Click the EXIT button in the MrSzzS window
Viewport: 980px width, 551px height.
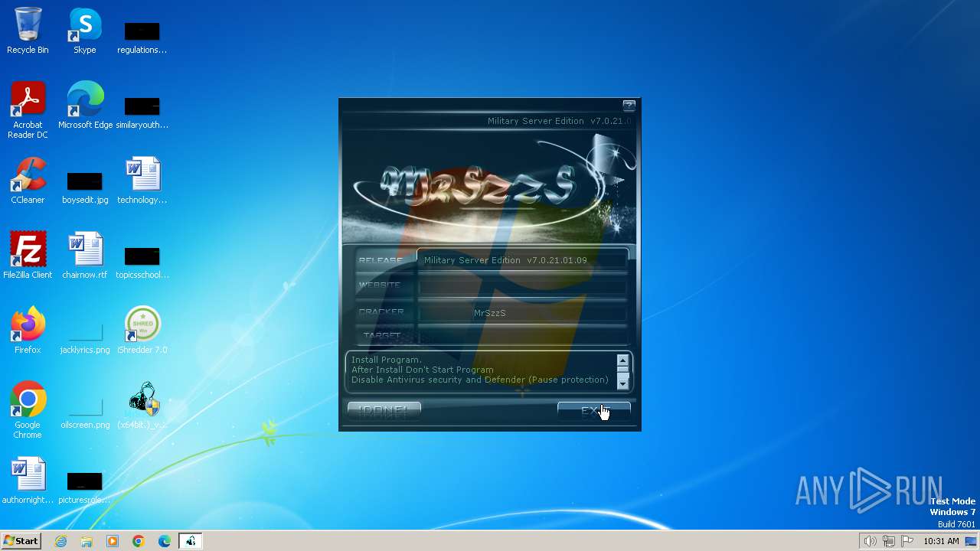click(593, 411)
